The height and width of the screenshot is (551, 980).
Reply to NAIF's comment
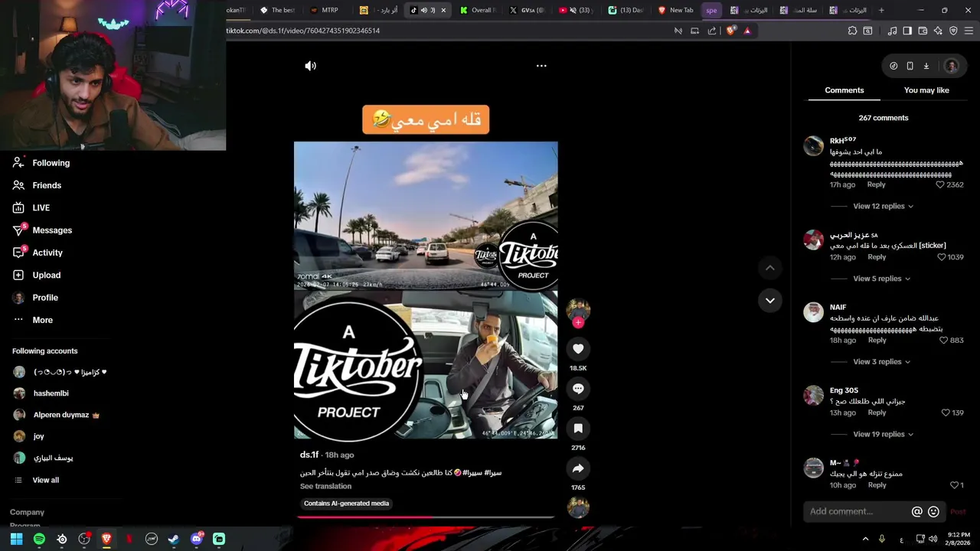point(877,340)
